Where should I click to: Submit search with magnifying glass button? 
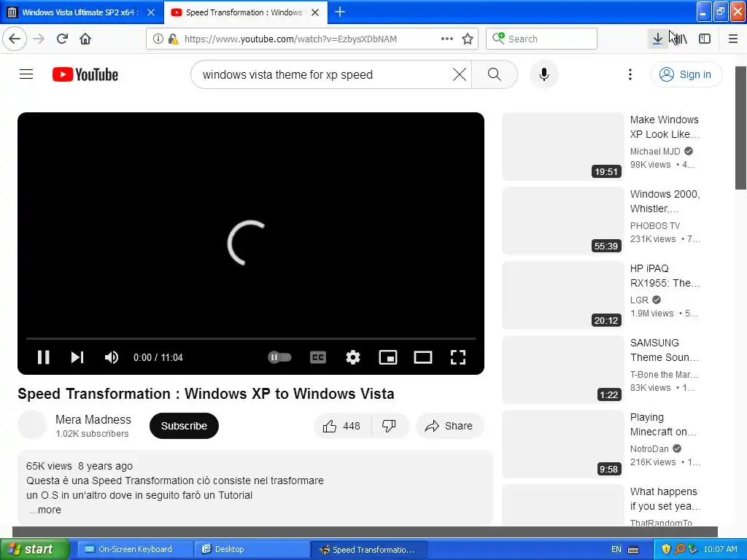[x=495, y=74]
